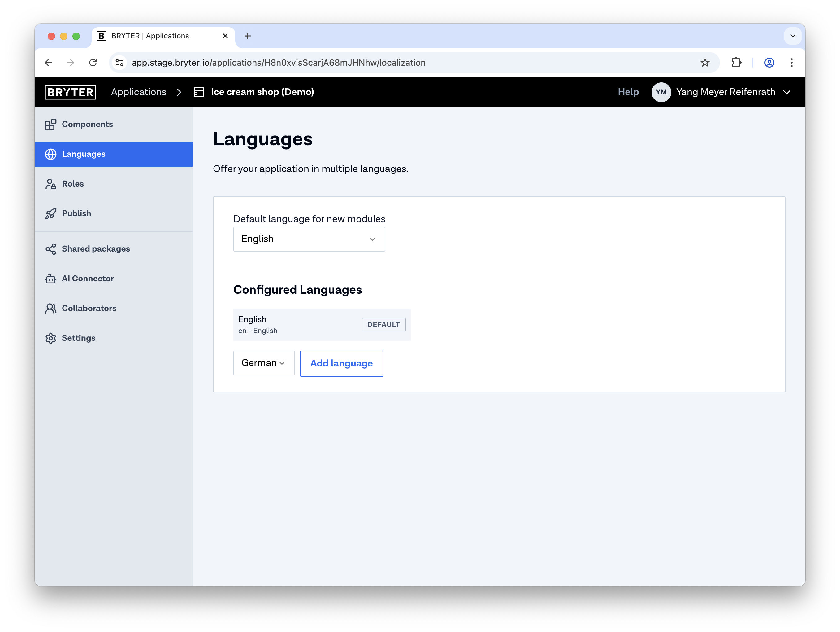Click the Roles person-lock icon
This screenshot has width=840, height=632.
click(x=50, y=184)
